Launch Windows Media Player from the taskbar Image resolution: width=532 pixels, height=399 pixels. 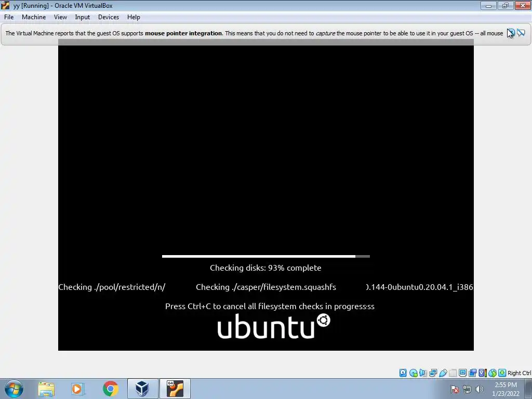pos(78,389)
